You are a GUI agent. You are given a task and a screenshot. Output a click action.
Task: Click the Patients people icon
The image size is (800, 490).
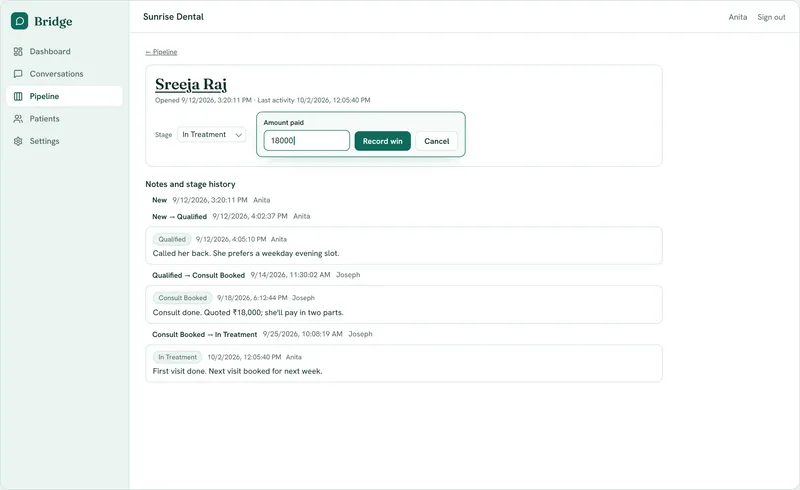[18, 119]
